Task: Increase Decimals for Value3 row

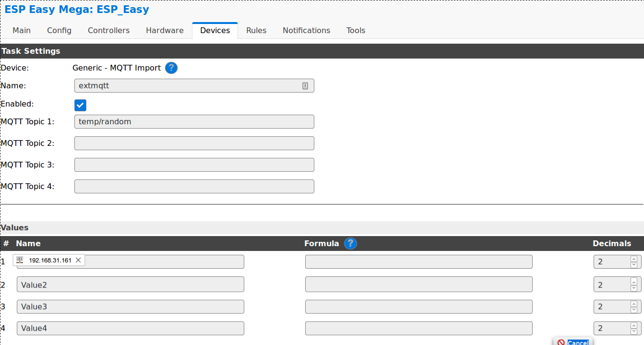Action: coord(634,304)
